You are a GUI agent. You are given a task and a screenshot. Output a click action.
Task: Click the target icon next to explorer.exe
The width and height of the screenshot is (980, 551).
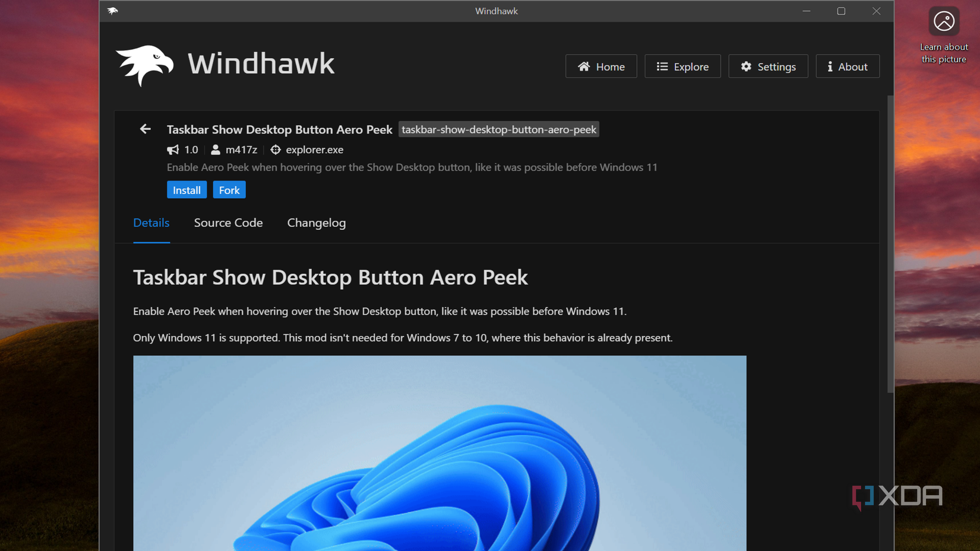pos(276,150)
